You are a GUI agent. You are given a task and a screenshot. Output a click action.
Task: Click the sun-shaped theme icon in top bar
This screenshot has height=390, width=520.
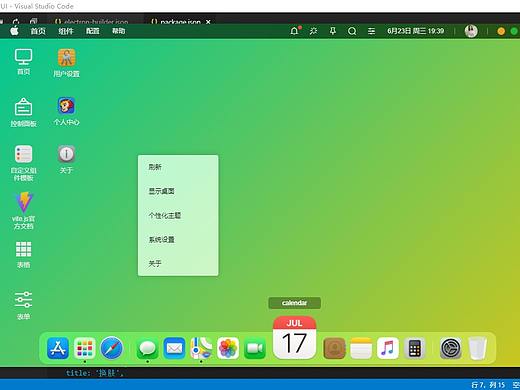coord(313,31)
